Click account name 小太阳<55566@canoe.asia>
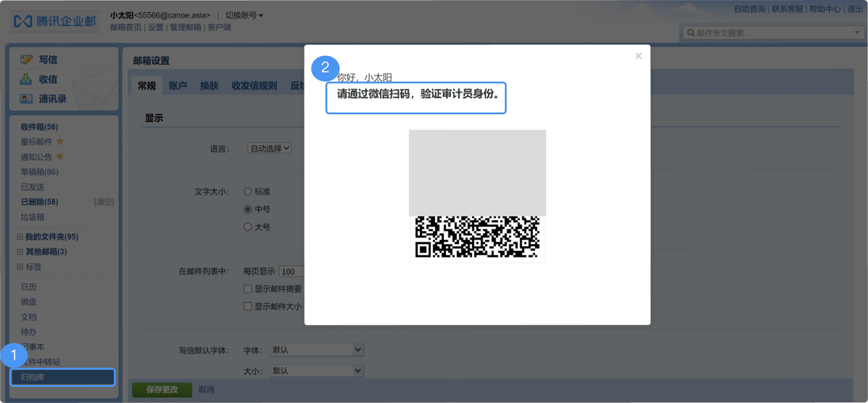Image resolution: width=868 pixels, height=403 pixels. pyautogui.click(x=160, y=15)
